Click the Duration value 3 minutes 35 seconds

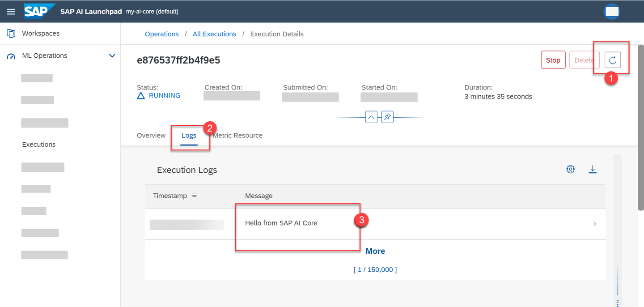coord(498,96)
